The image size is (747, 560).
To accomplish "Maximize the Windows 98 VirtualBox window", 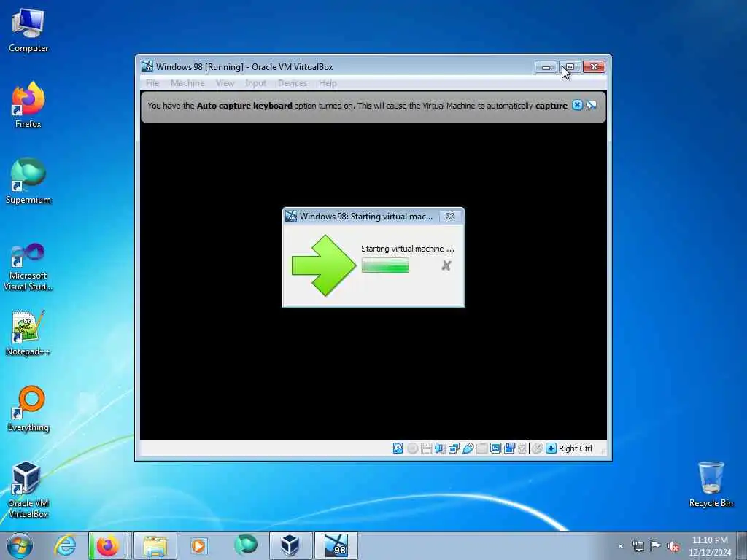I will (x=569, y=67).
